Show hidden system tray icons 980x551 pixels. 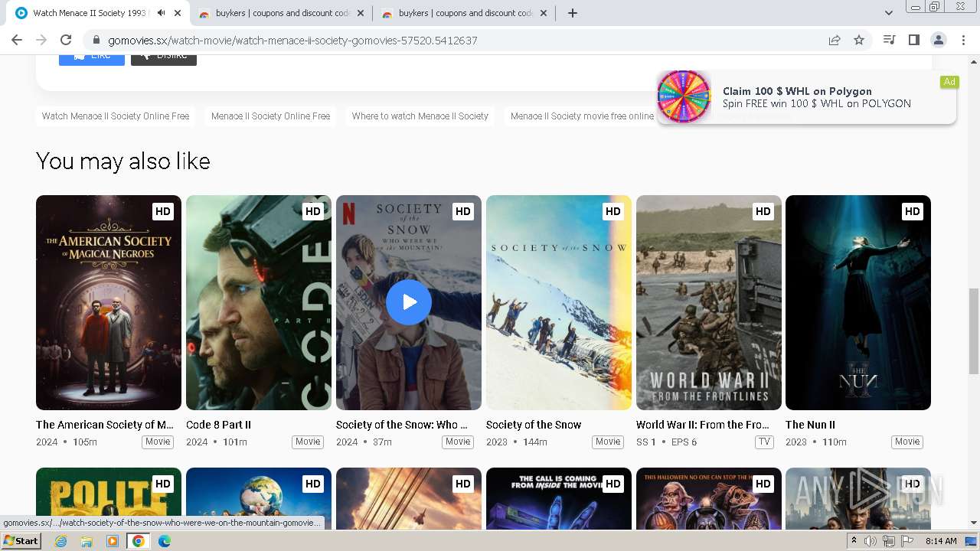pos(854,541)
